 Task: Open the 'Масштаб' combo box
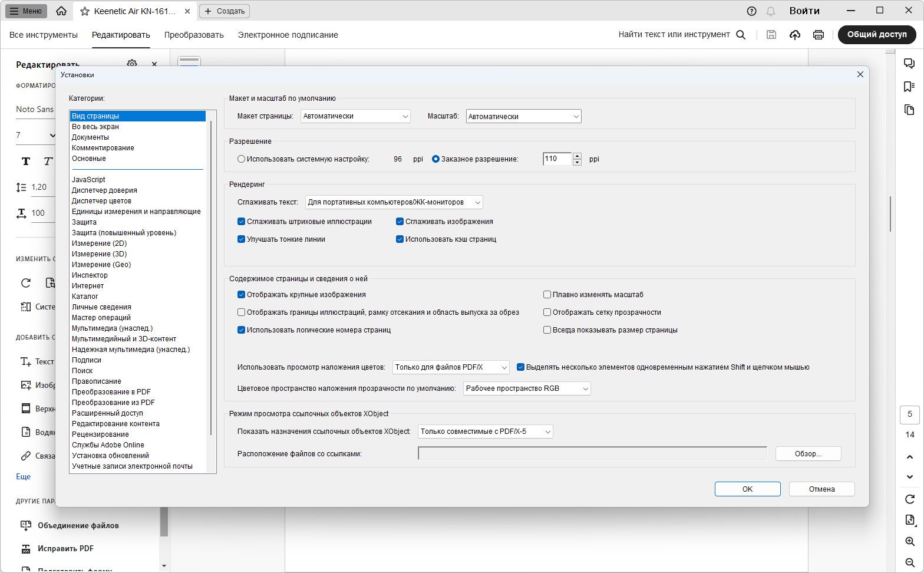pos(523,116)
